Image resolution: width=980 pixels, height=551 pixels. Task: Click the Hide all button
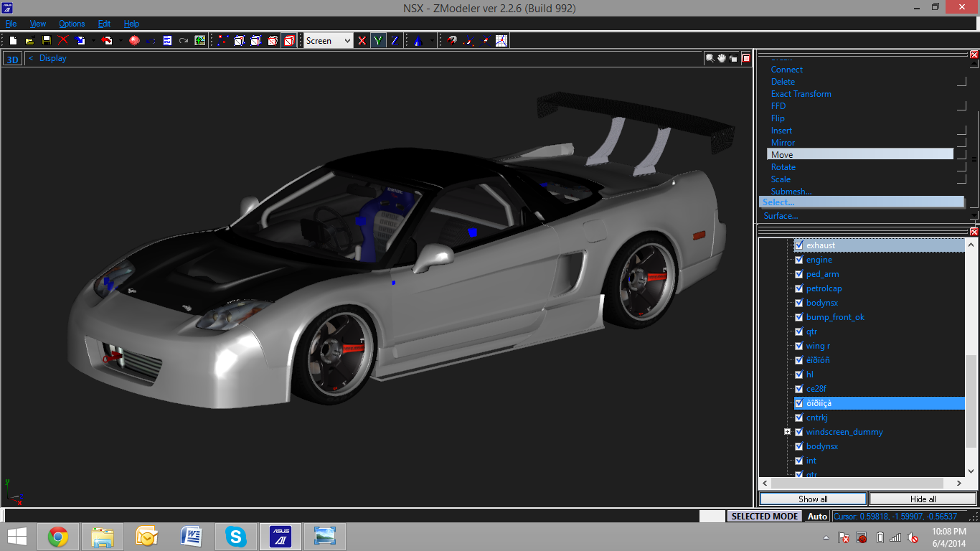923,499
